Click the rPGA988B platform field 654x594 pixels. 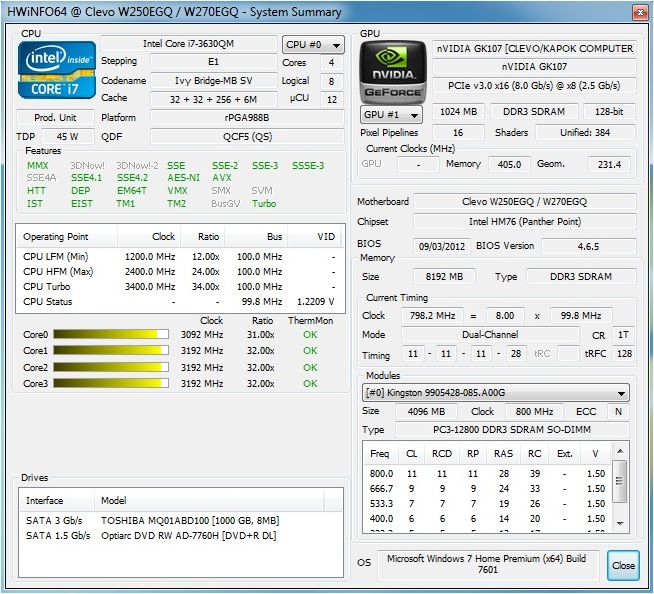247,118
